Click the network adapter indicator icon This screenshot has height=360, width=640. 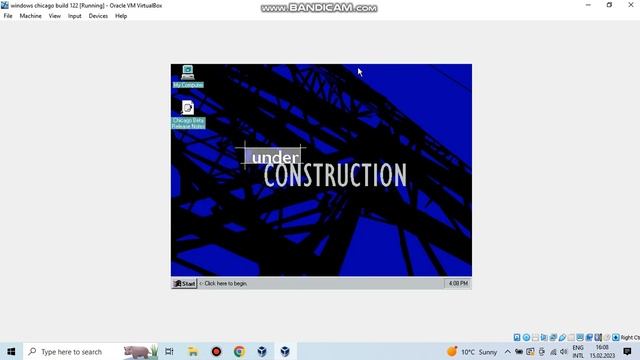point(553,337)
